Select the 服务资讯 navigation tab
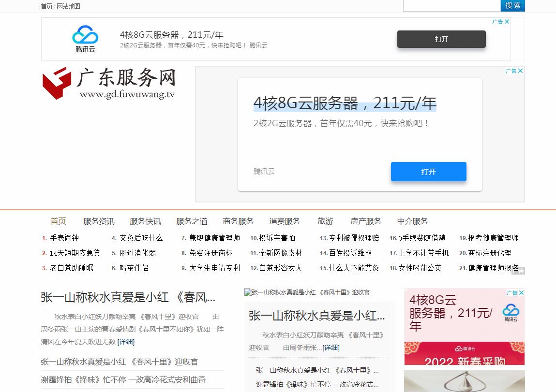This screenshot has width=556, height=392. (99, 221)
